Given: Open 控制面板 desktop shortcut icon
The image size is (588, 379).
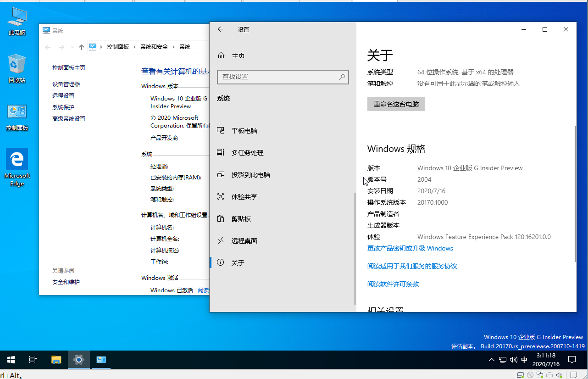Looking at the screenshot, I should coord(17,117).
